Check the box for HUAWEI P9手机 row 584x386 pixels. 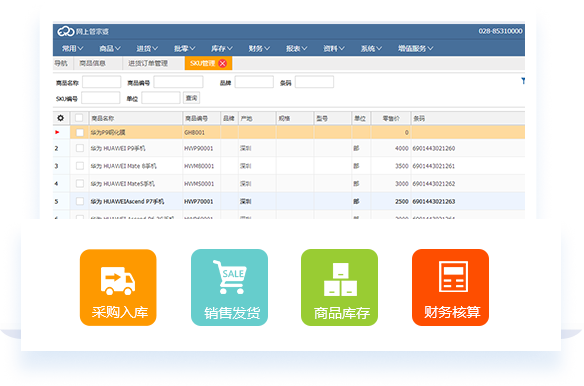click(80, 148)
